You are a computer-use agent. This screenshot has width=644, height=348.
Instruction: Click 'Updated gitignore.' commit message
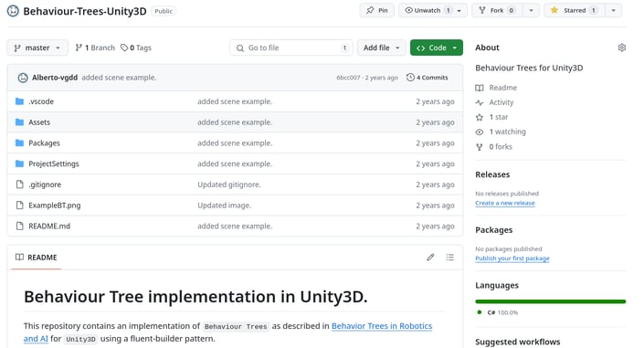point(228,185)
